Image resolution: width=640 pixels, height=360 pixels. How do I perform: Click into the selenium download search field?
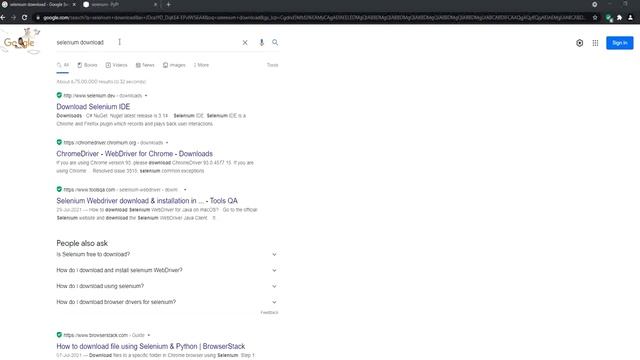point(147,42)
